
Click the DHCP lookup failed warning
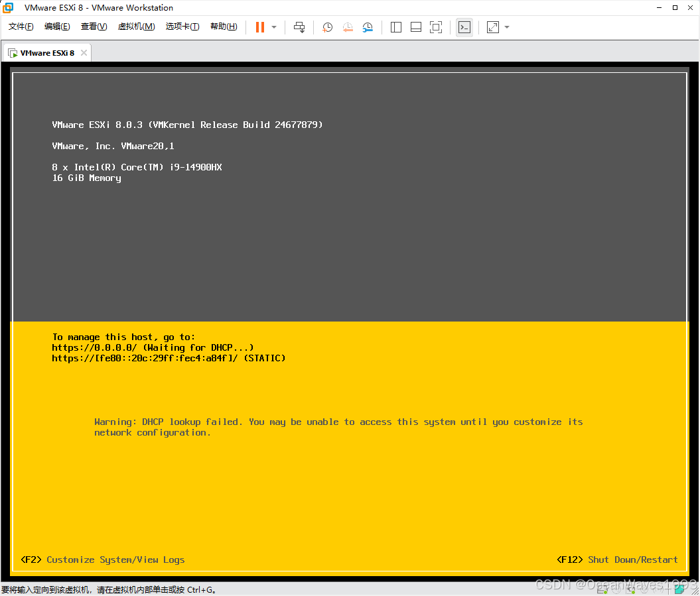338,427
